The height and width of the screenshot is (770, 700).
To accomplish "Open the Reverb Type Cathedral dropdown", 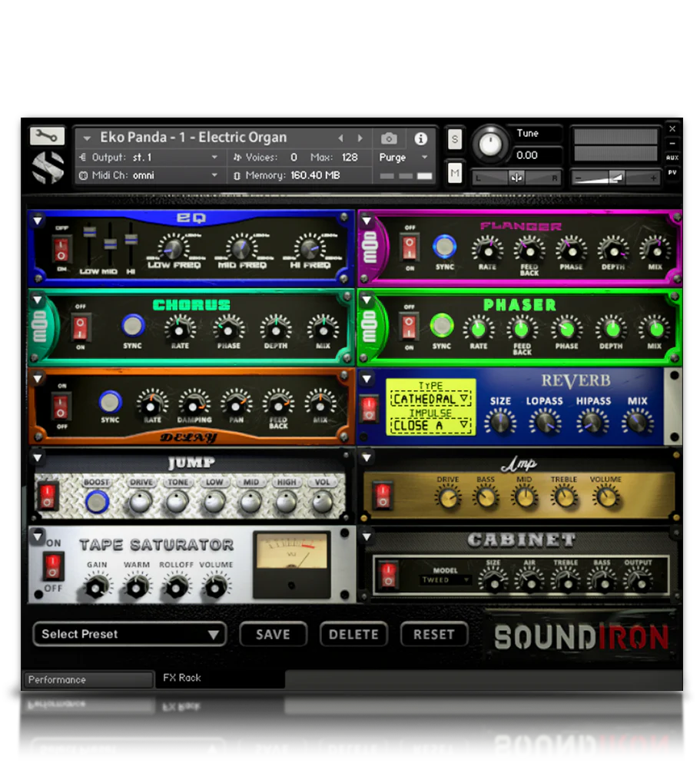I will tap(430, 399).
